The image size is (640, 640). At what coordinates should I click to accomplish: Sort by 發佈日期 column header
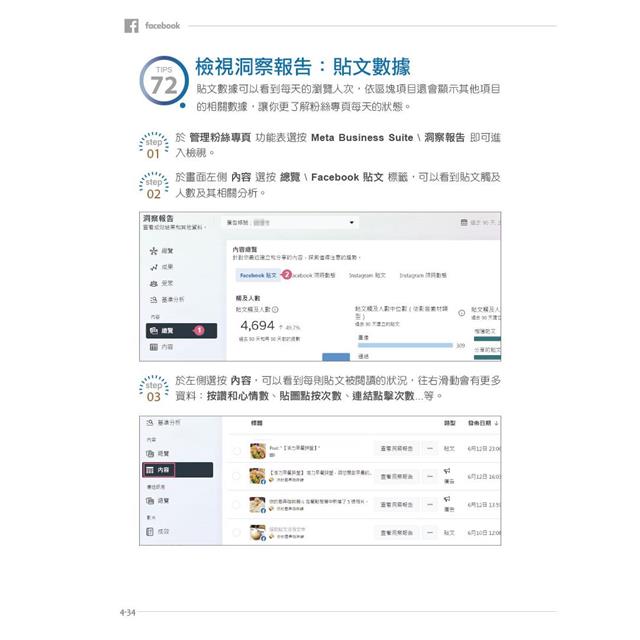(x=479, y=423)
